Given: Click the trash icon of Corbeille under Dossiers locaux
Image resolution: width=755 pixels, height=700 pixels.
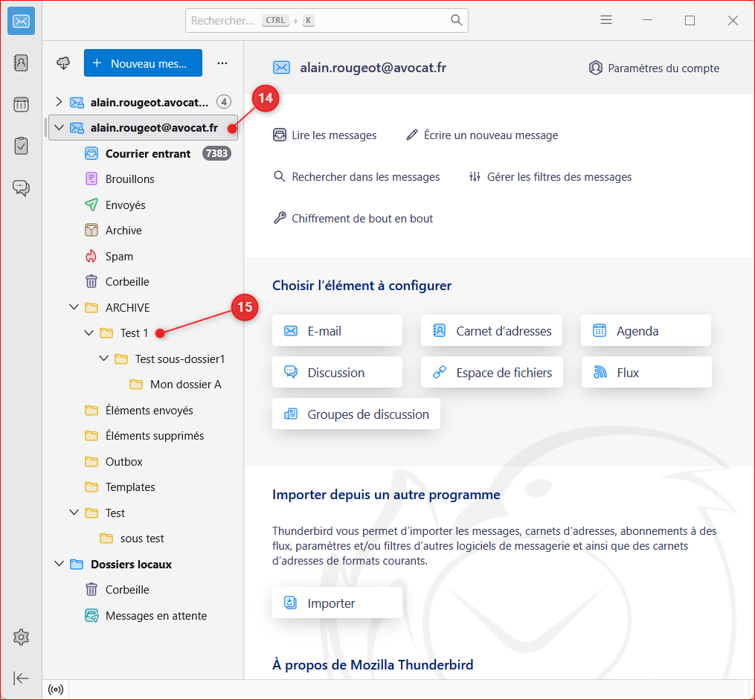Looking at the screenshot, I should pos(91,590).
